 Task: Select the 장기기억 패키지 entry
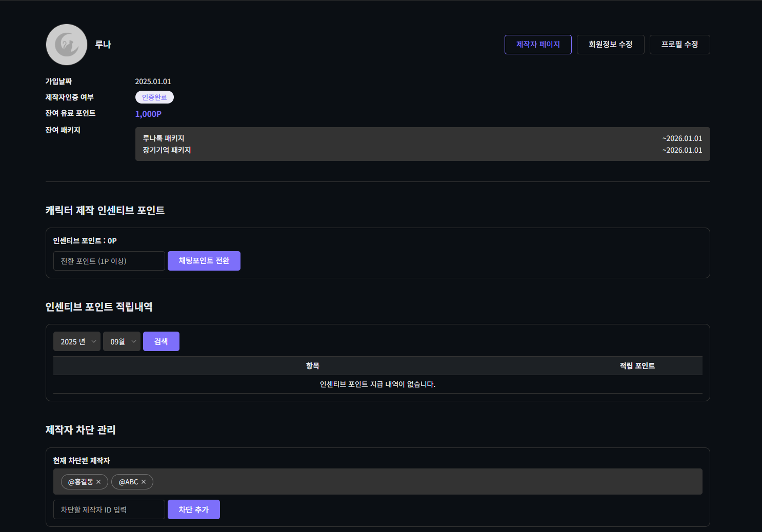[167, 150]
